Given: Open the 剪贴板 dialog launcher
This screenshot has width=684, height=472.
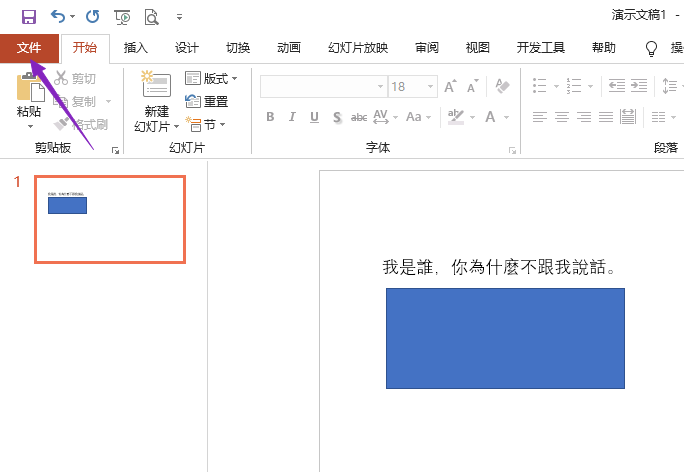Looking at the screenshot, I should point(116,150).
